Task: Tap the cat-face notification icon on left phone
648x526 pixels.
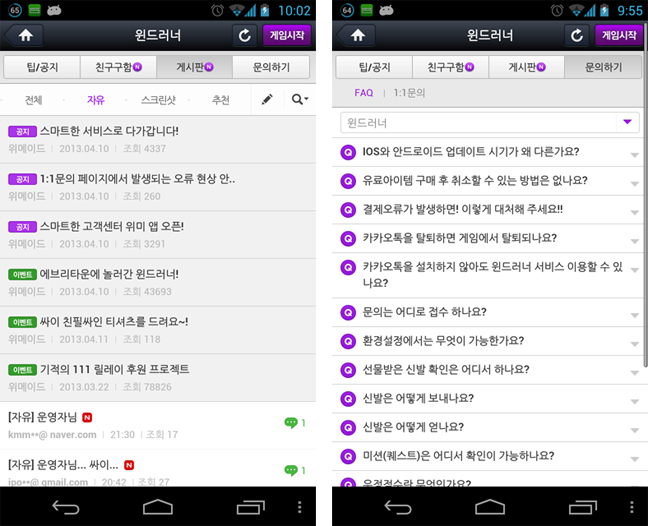Action: 54,10
